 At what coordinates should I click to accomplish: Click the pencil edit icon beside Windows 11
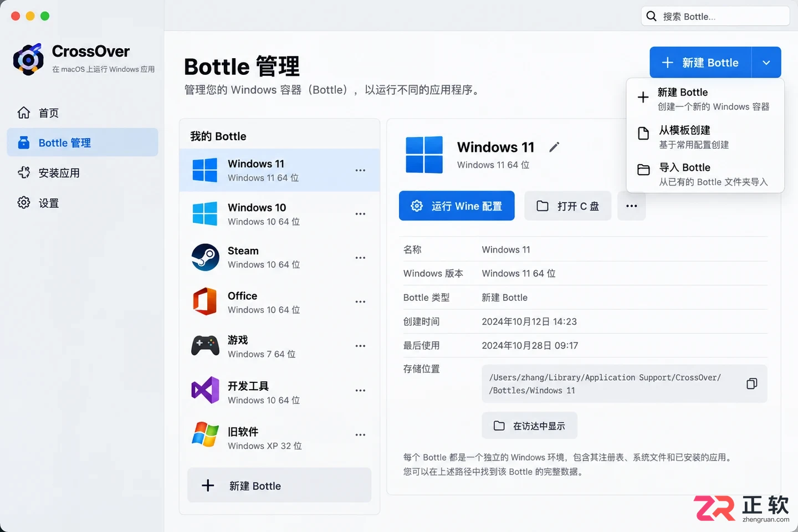coord(554,147)
